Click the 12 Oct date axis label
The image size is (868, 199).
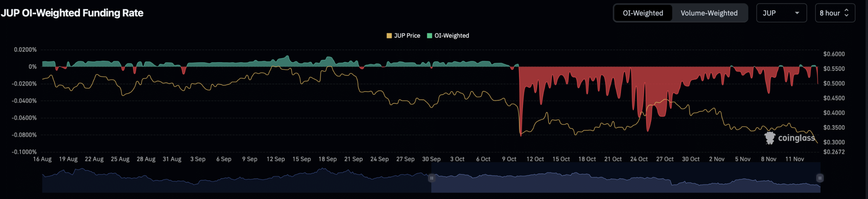pyautogui.click(x=535, y=159)
